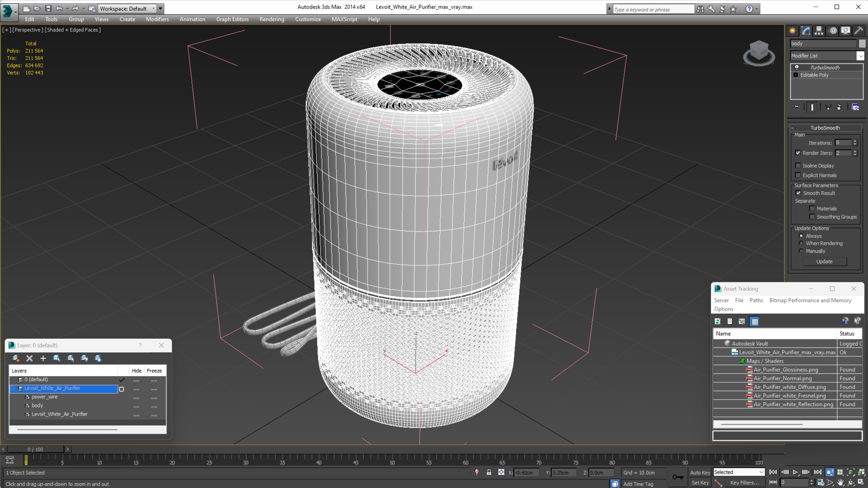Image resolution: width=868 pixels, height=488 pixels.
Task: Toggle Smooth Result checkbox
Action: (798, 193)
